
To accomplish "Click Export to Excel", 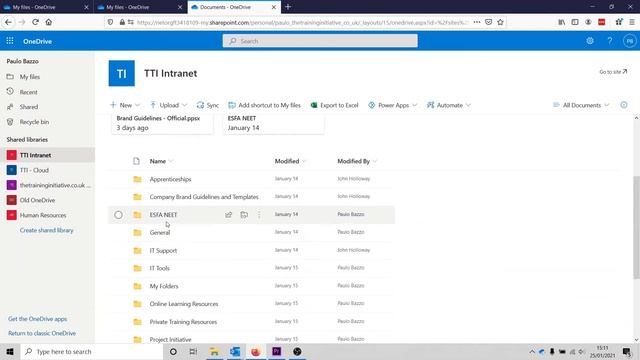I will (x=335, y=105).
